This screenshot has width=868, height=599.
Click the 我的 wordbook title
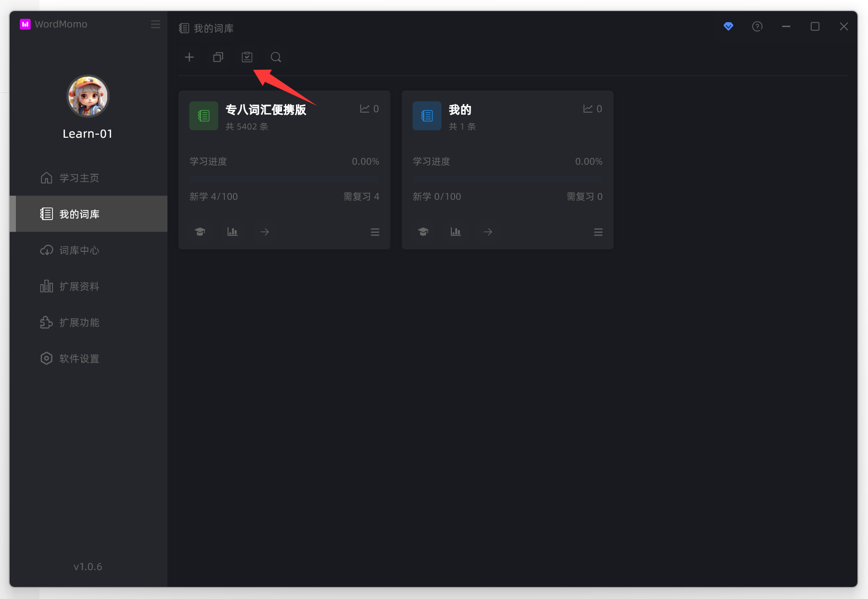coord(460,110)
